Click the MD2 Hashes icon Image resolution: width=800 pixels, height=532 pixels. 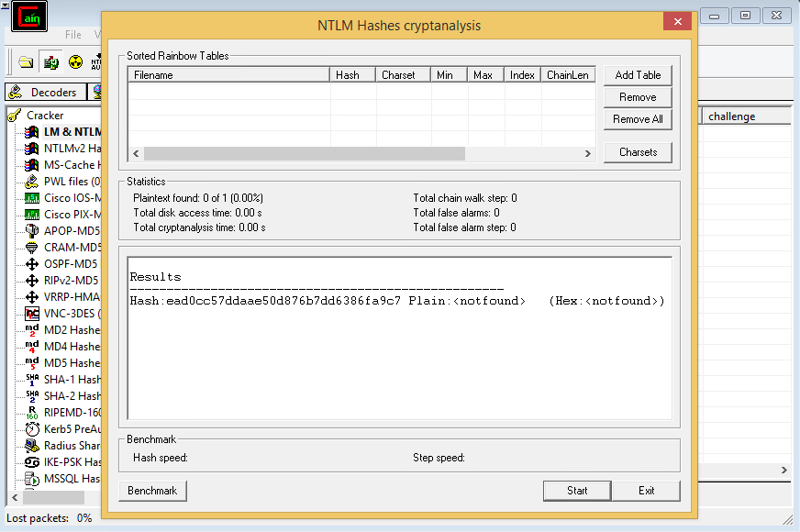pyautogui.click(x=31, y=329)
